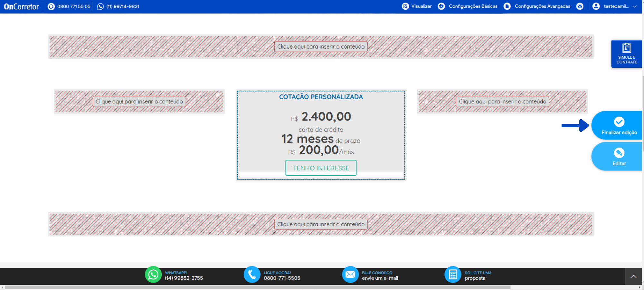
Task: Click the phone icon for Ligue Agora
Action: coord(252,275)
